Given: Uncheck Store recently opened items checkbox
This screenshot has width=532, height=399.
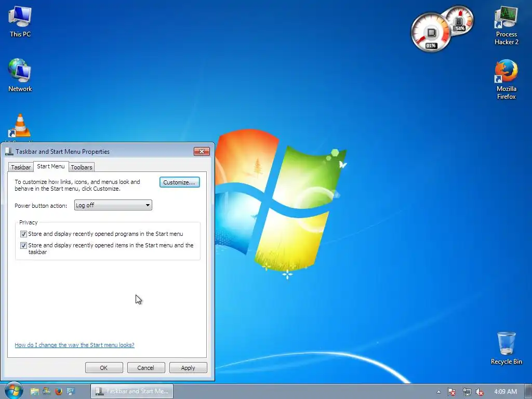Looking at the screenshot, I should pyautogui.click(x=23, y=245).
